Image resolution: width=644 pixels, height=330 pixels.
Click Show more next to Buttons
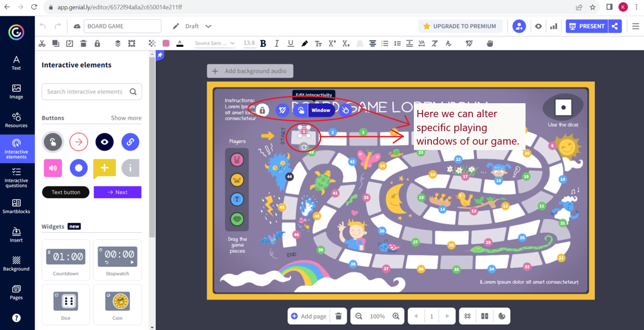126,118
